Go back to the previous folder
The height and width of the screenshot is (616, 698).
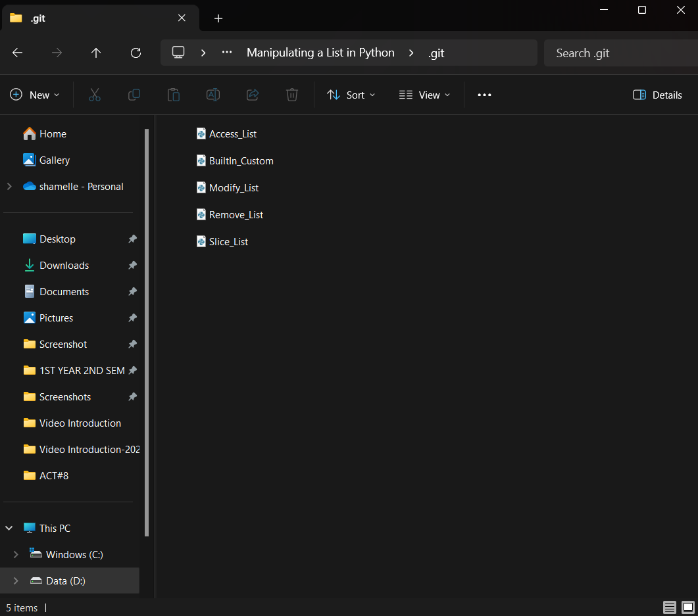coord(17,53)
